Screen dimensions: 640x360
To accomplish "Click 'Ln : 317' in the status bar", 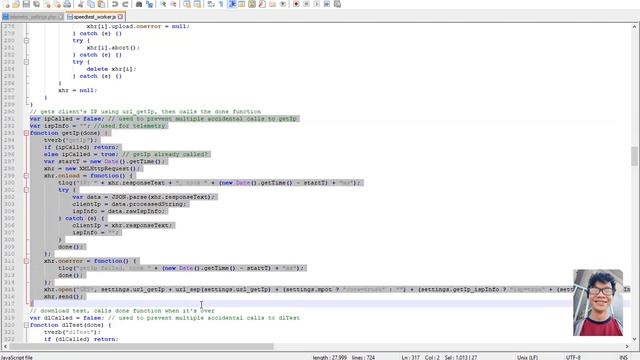I will click(411, 358).
